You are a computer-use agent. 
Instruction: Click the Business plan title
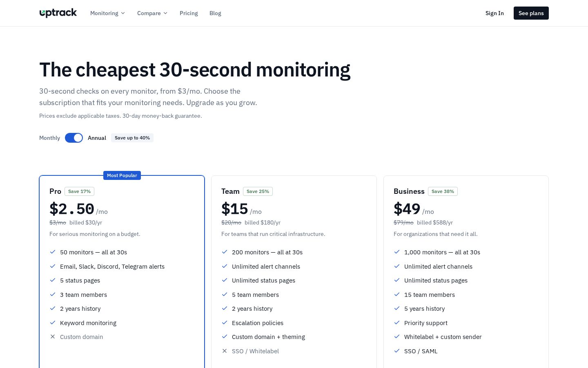[409, 191]
